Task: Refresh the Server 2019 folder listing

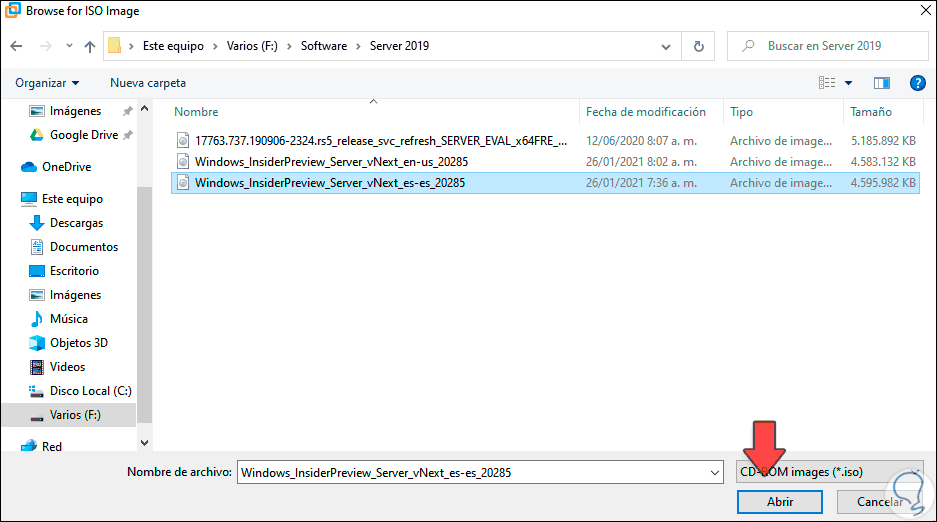Action: (698, 46)
